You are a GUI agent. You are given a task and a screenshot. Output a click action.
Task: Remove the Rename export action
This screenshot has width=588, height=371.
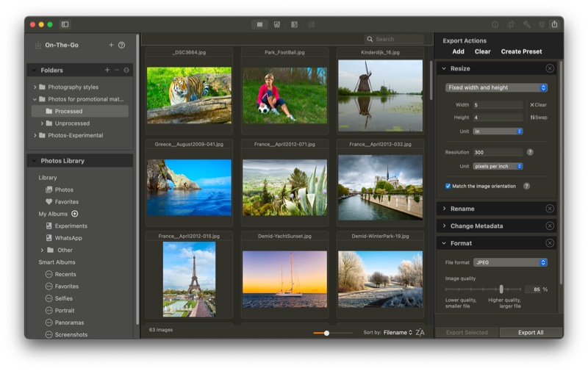click(549, 209)
